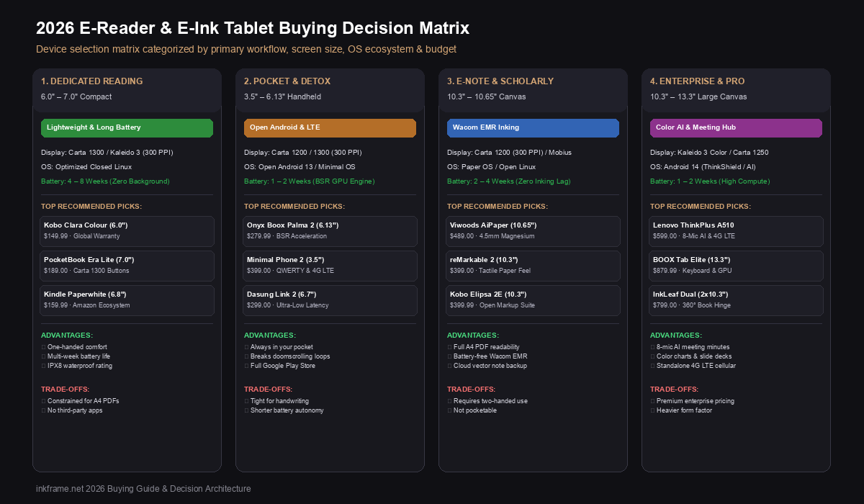Image resolution: width=864 pixels, height=504 pixels.
Task: Click 'Breaks doomscrolling loops' advantage
Action: click(290, 356)
